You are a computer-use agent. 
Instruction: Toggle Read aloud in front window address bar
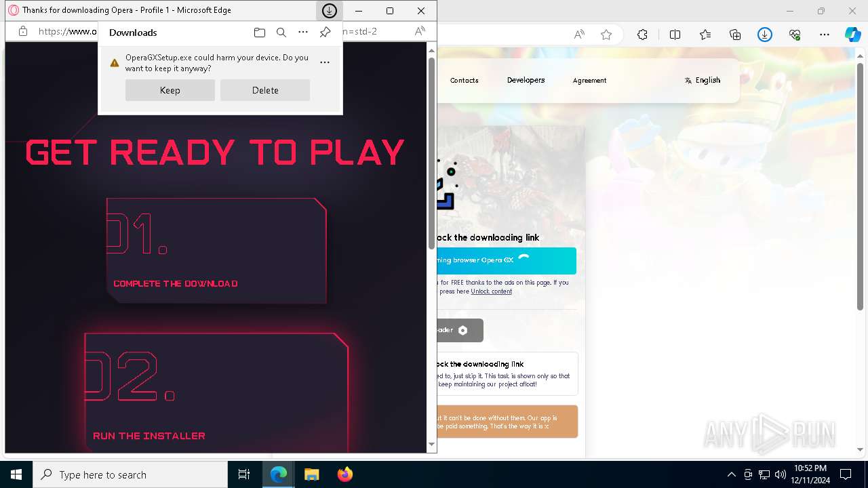(420, 31)
